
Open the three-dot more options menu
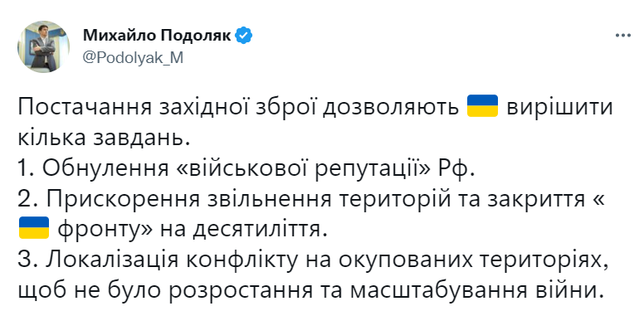pyautogui.click(x=622, y=36)
